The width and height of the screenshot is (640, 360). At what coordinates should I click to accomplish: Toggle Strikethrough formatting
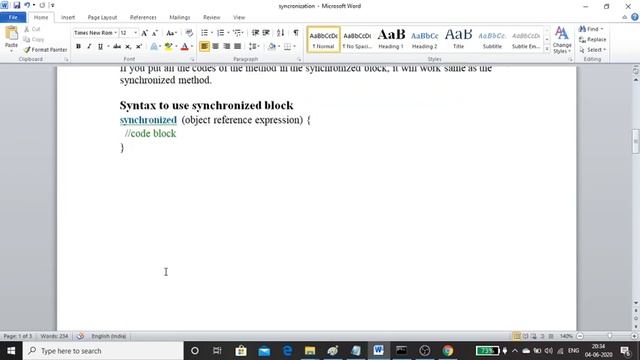pyautogui.click(x=117, y=47)
